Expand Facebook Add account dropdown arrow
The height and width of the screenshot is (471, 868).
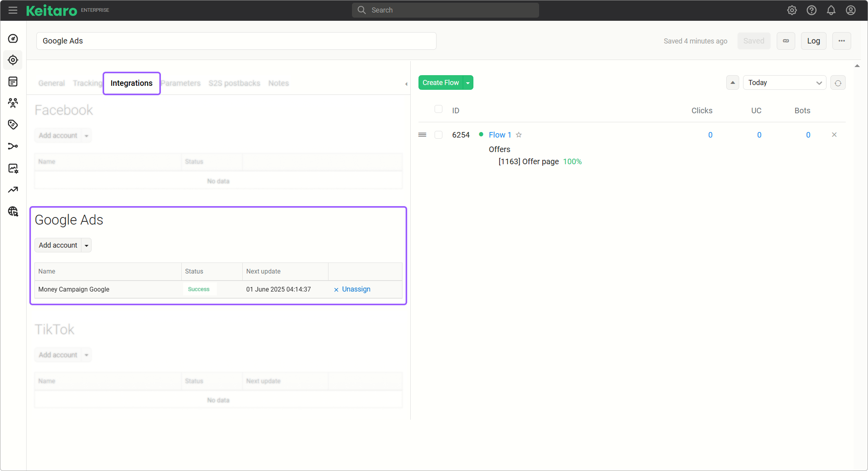(87, 136)
